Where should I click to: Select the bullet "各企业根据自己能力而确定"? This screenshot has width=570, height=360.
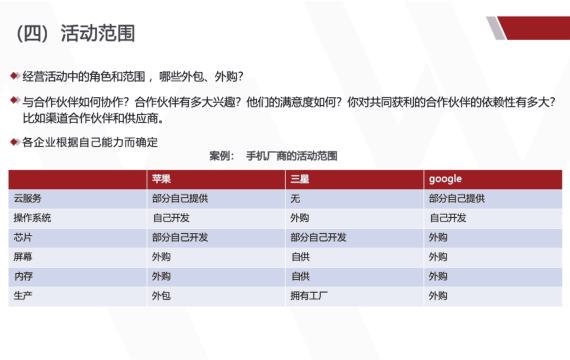point(90,142)
